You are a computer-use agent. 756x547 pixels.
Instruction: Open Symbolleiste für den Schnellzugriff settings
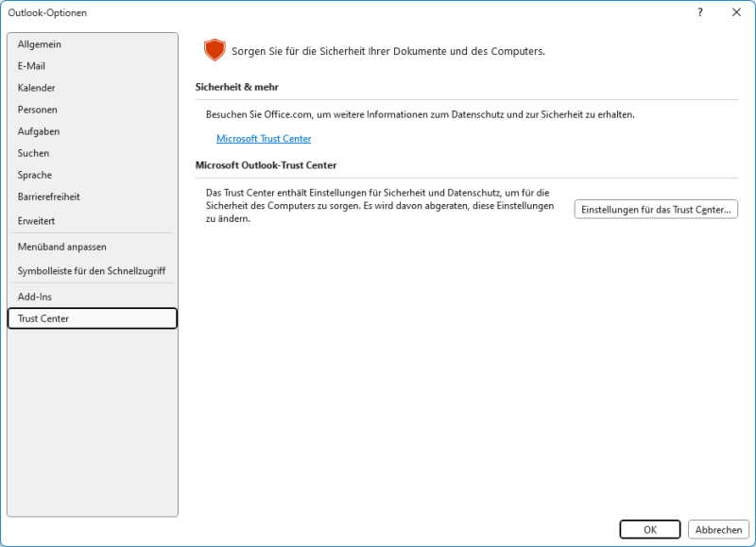(92, 271)
